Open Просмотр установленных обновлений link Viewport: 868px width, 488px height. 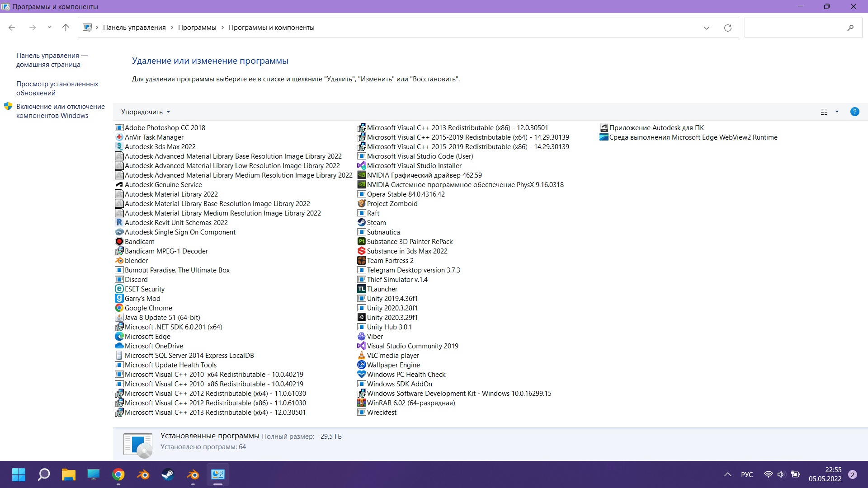point(57,88)
